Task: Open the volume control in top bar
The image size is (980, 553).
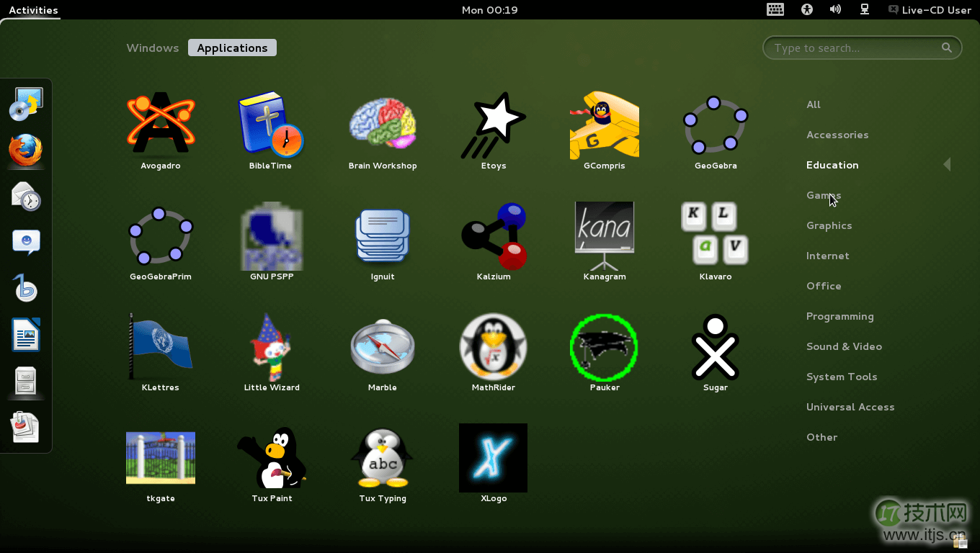Action: click(x=835, y=10)
